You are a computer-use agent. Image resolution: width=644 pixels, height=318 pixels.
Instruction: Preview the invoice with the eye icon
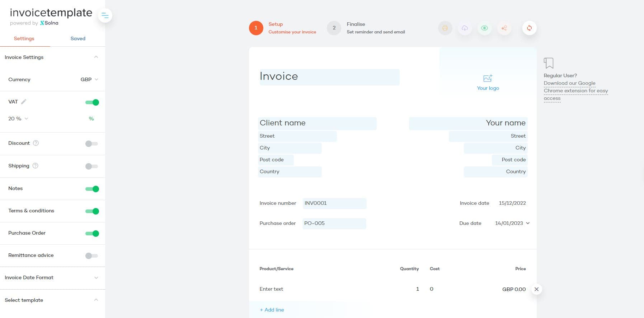pyautogui.click(x=484, y=28)
